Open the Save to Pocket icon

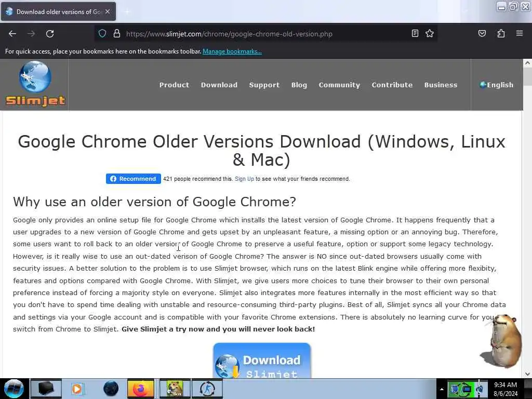482,33
